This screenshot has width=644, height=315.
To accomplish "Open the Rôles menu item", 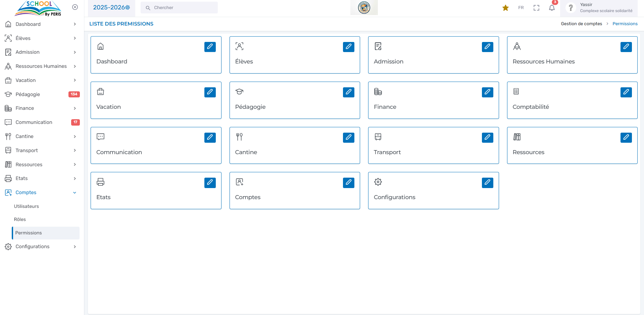I will pyautogui.click(x=20, y=219).
